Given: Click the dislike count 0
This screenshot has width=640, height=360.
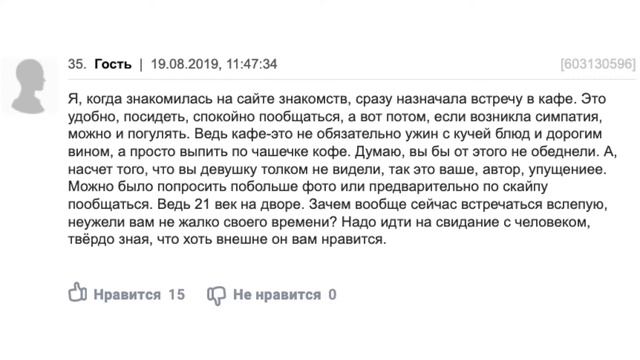Looking at the screenshot, I should pos(332,294).
